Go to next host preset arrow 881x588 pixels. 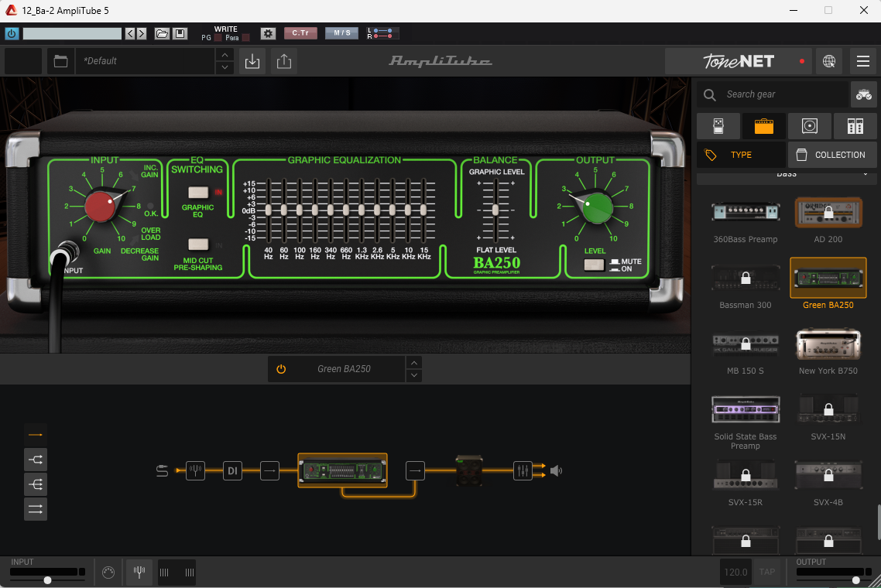point(142,34)
